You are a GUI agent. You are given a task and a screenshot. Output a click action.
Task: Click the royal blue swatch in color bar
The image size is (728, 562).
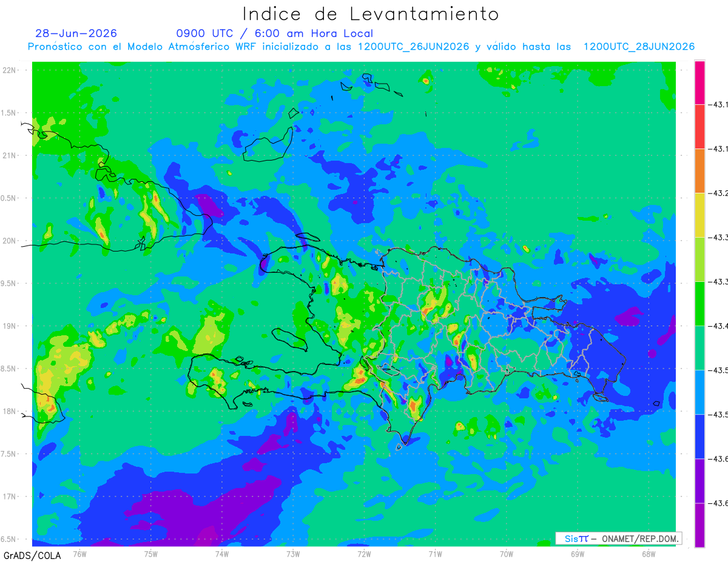[699, 437]
